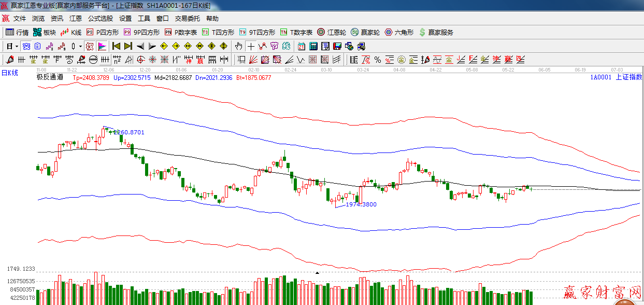Open the 交易委托 menu
The height and width of the screenshot is (305, 644).
coord(187,19)
